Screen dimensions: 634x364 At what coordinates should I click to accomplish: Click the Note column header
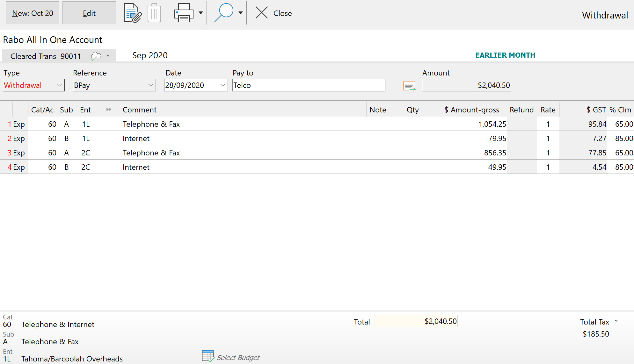378,110
